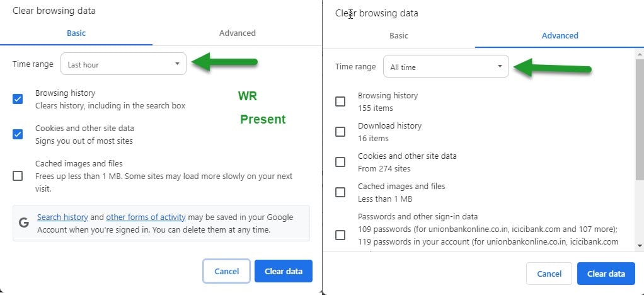Check Cookies checkbox listing 'From 274 sites'

pyautogui.click(x=340, y=162)
